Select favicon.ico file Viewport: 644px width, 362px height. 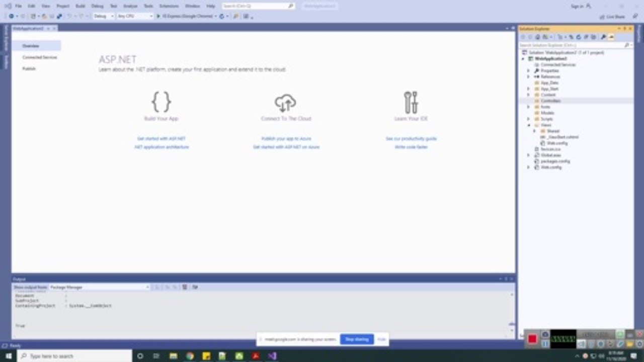coord(550,149)
